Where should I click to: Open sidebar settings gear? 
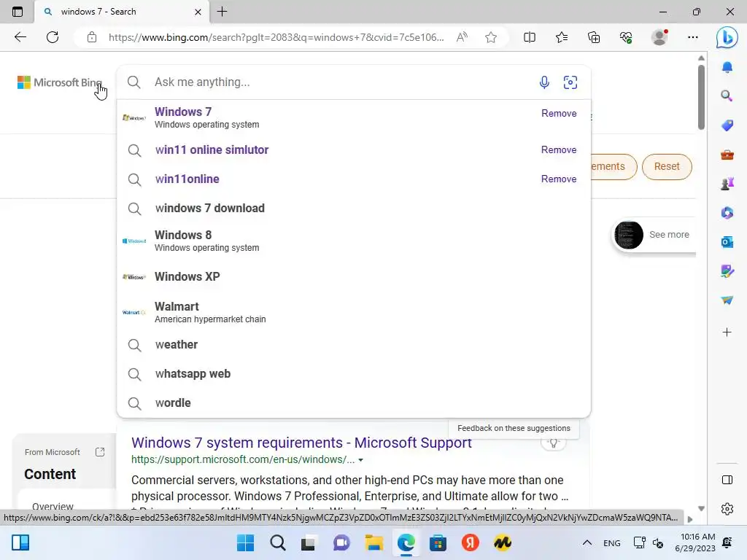(x=727, y=509)
